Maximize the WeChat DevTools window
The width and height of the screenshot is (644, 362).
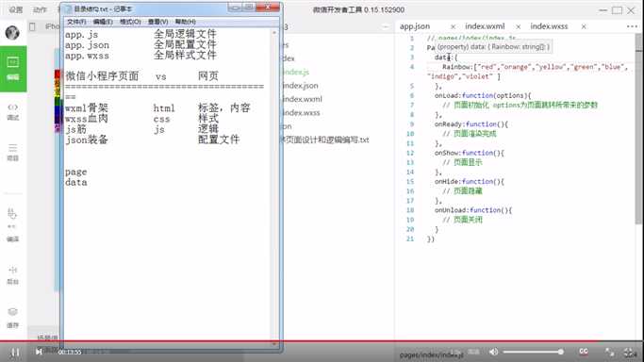[617, 10]
